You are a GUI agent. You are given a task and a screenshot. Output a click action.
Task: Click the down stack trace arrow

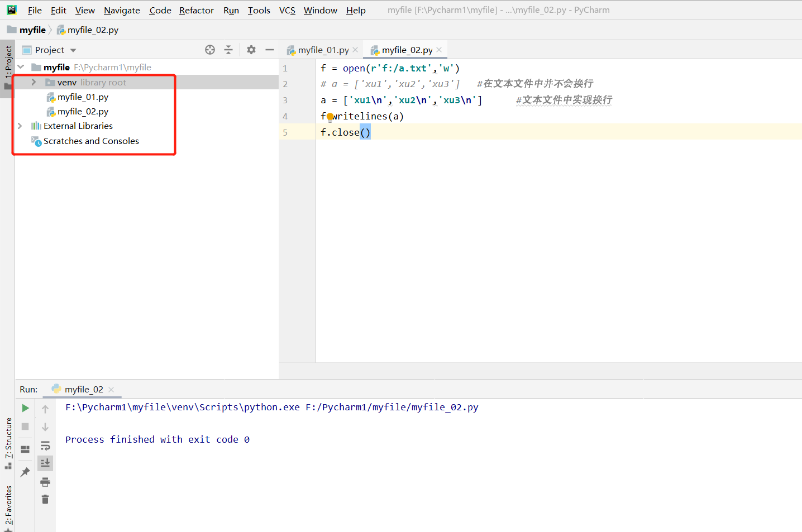pos(45,427)
